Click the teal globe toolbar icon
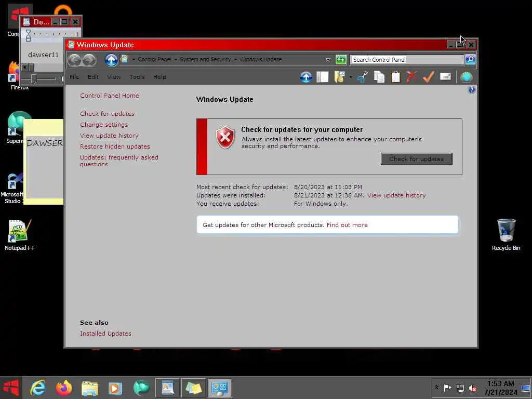Viewport: 532px width, 399px height. click(x=466, y=77)
